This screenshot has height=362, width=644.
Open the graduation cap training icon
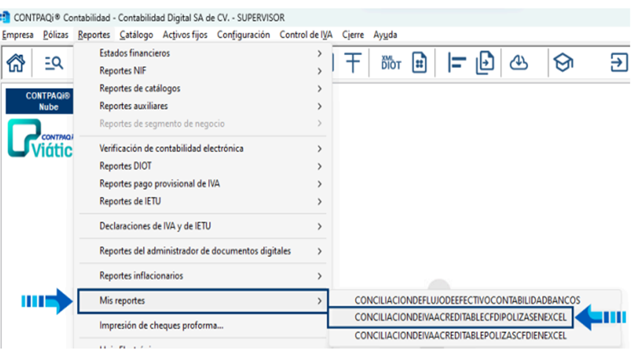click(x=563, y=63)
